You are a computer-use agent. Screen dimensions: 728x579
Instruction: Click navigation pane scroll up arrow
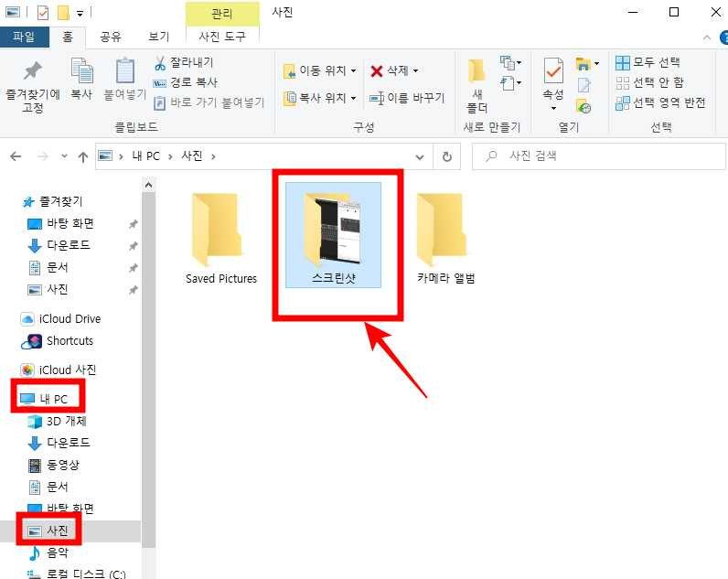pos(148,185)
